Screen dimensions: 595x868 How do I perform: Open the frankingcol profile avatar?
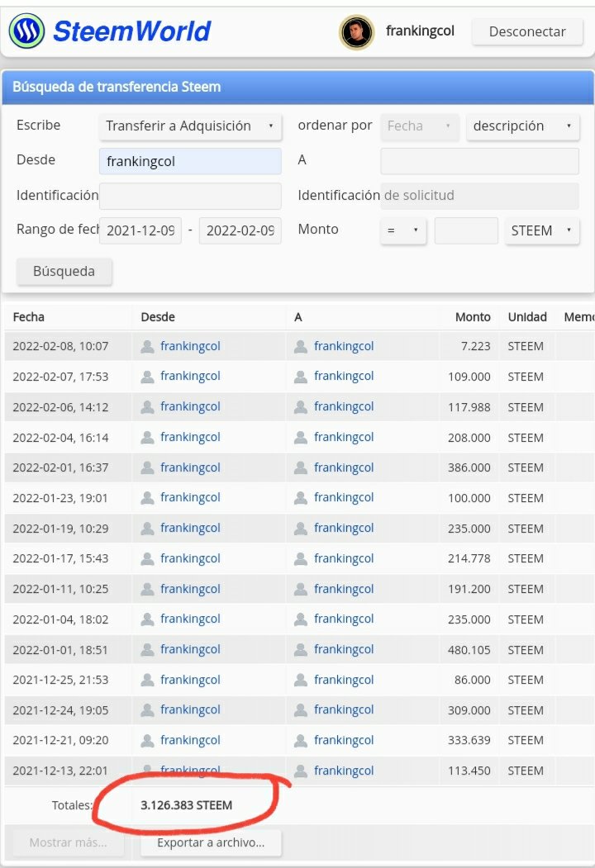[x=357, y=32]
